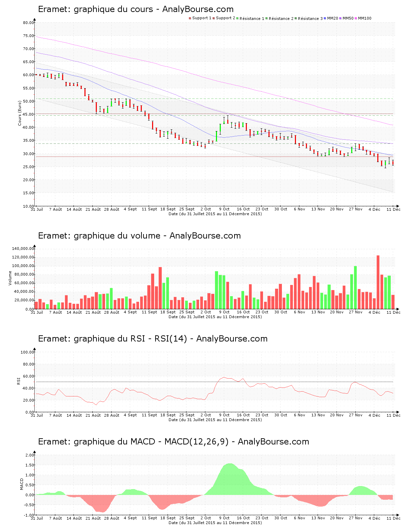Click the tallest red volume bar near 4 Déc
The width and height of the screenshot is (412, 532).
click(378, 282)
